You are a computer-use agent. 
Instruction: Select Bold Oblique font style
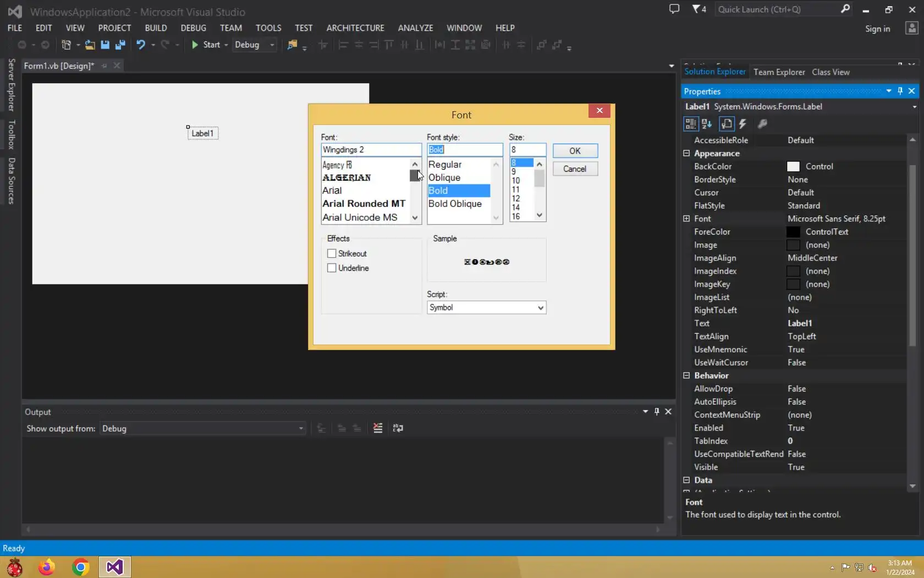point(455,204)
